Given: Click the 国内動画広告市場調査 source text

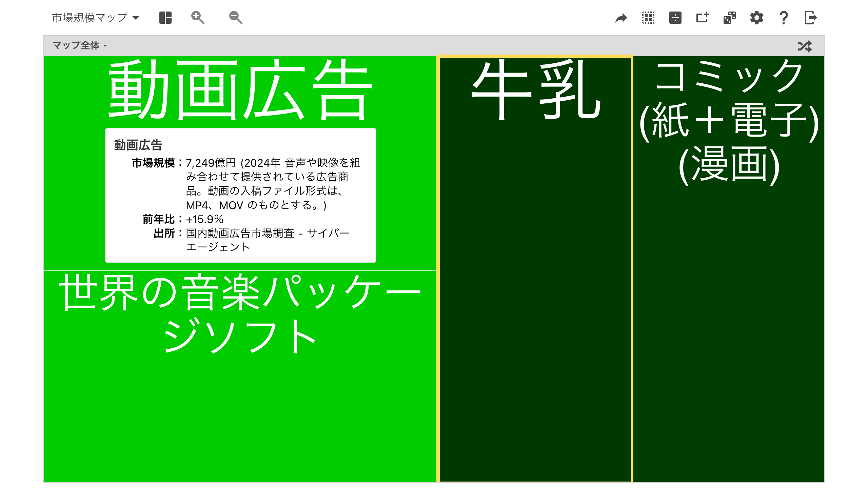Looking at the screenshot, I should click(x=240, y=233).
